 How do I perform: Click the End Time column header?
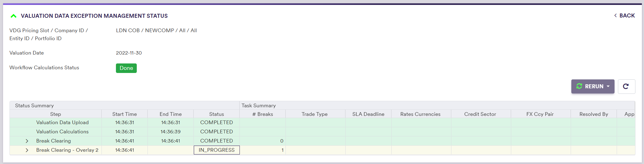tap(171, 114)
